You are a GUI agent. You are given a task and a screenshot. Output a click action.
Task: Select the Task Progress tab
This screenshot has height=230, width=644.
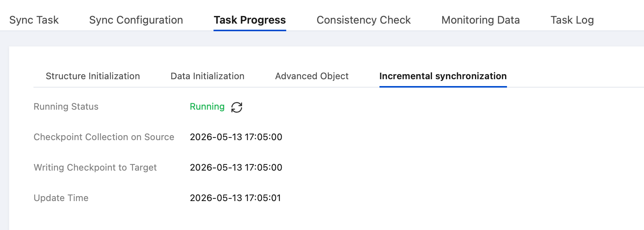(x=250, y=20)
